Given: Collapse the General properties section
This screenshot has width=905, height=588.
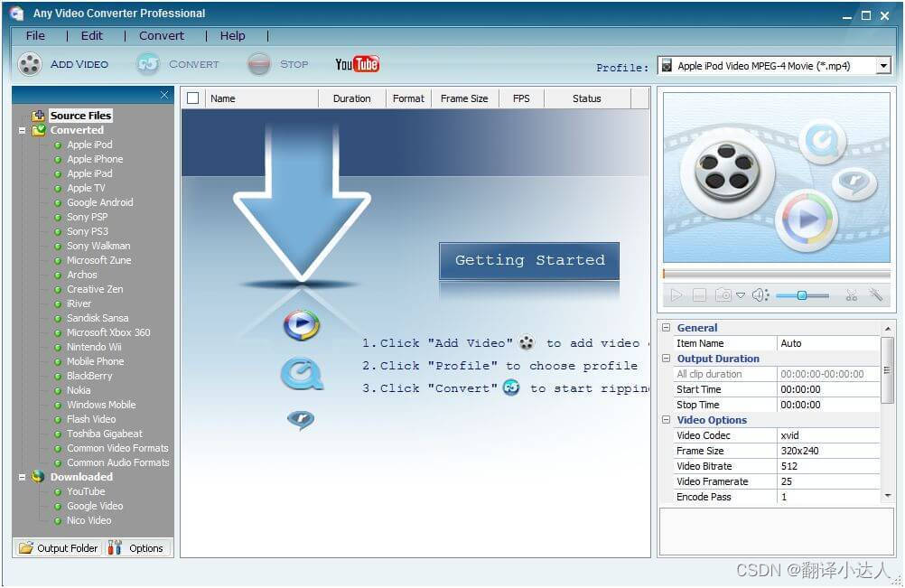Looking at the screenshot, I should (666, 328).
